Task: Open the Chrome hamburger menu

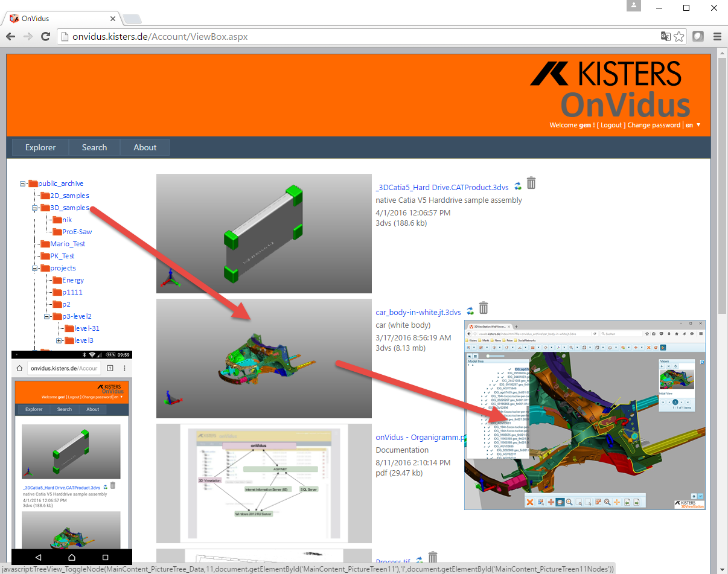Action: [x=717, y=37]
